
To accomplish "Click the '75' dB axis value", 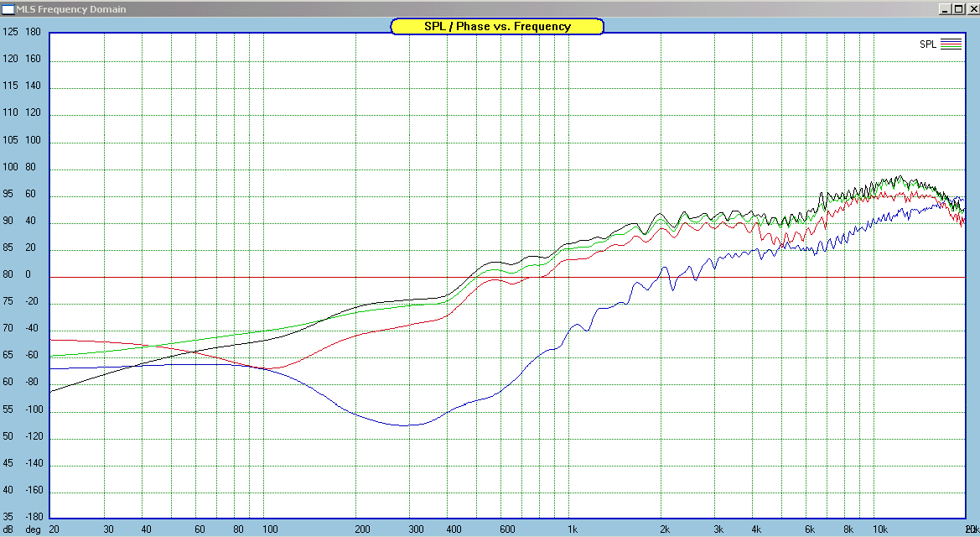I will [8, 302].
